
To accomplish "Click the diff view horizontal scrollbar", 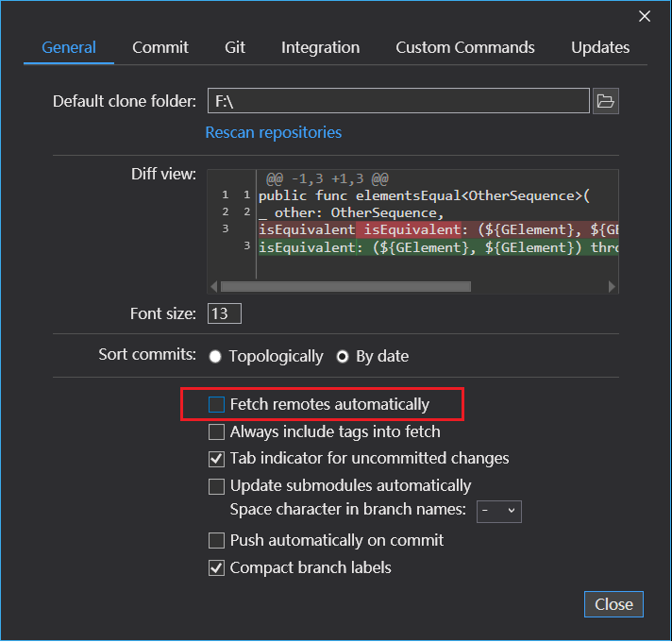I will pyautogui.click(x=345, y=287).
